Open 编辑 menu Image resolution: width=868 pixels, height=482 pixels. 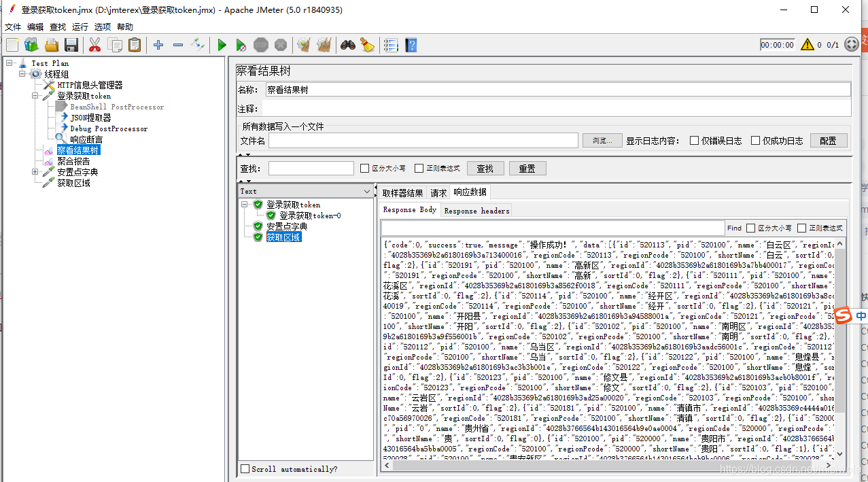(35, 27)
